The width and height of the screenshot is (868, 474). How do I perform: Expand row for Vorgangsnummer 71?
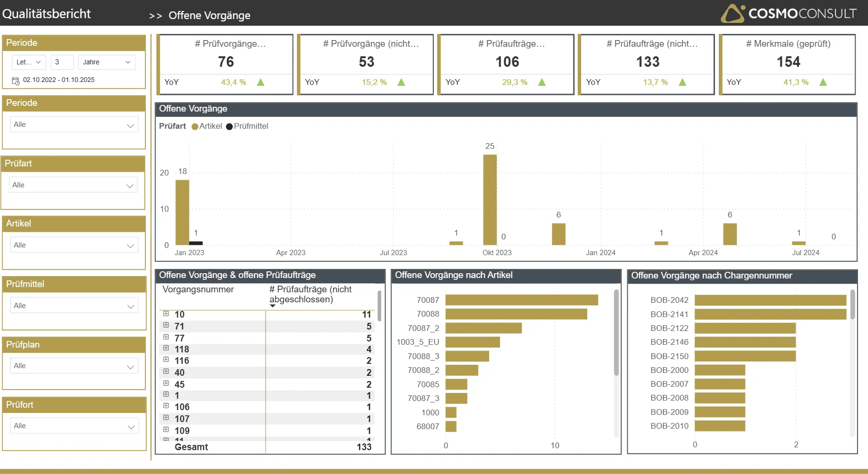tap(166, 325)
